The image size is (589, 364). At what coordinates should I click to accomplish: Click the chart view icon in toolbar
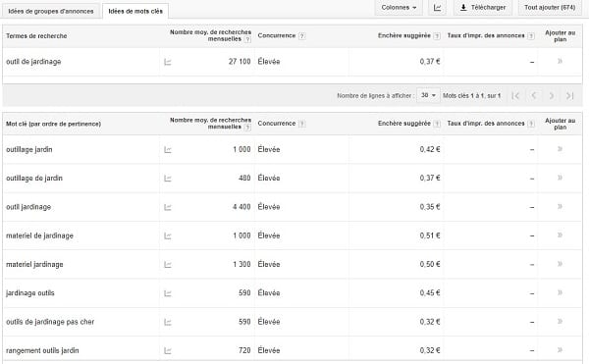pos(437,8)
